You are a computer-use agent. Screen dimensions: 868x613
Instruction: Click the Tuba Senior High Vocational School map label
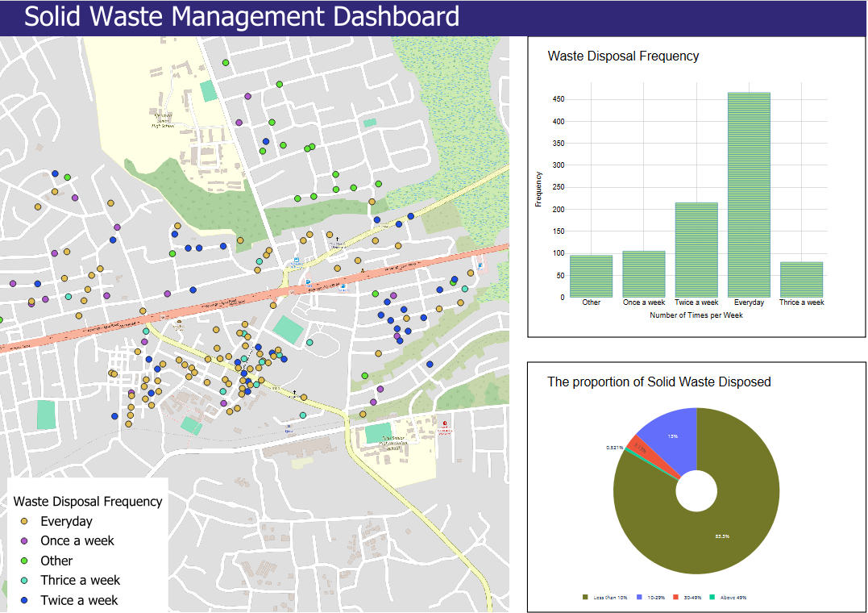pos(392,442)
